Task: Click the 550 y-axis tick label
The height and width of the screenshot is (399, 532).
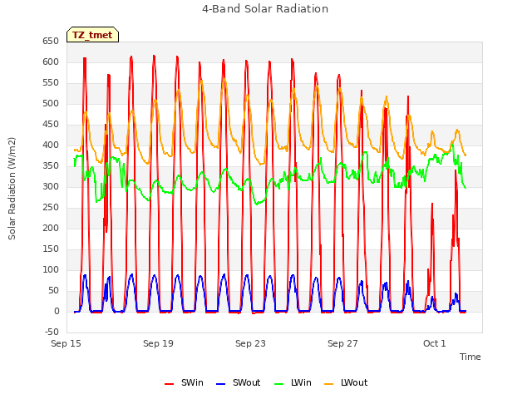Action: pyautogui.click(x=51, y=83)
